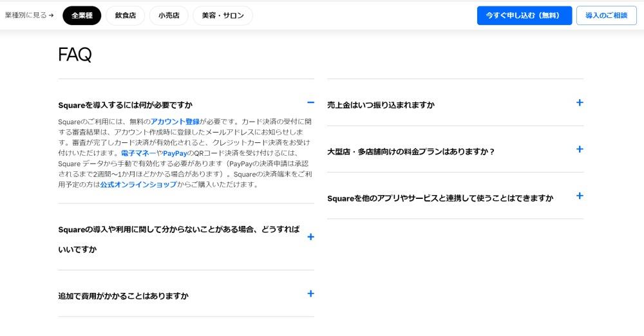Image resolution: width=644 pixels, height=336 pixels.
Task: Switch to the 飲食店 tab
Action: tap(126, 15)
